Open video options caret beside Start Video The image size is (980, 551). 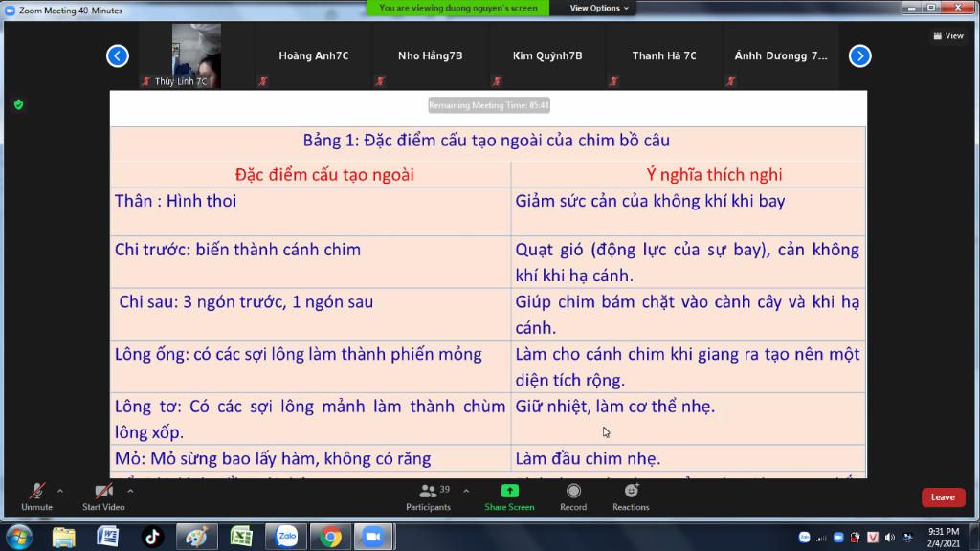130,491
